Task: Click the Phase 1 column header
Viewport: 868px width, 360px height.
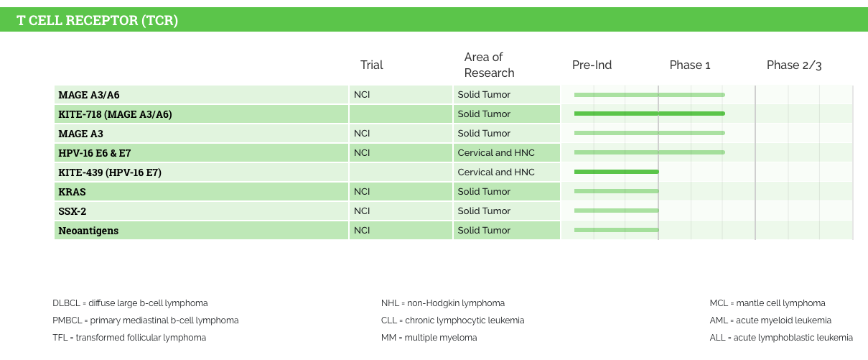Action: (689, 65)
